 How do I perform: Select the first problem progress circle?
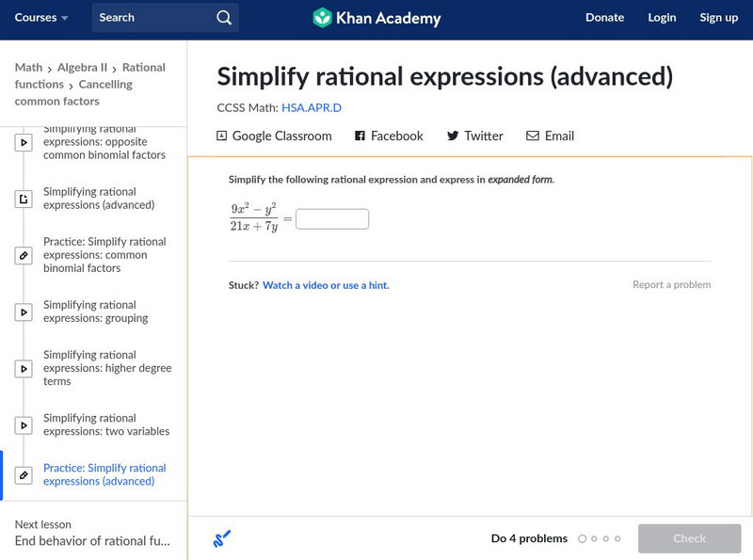tap(583, 539)
